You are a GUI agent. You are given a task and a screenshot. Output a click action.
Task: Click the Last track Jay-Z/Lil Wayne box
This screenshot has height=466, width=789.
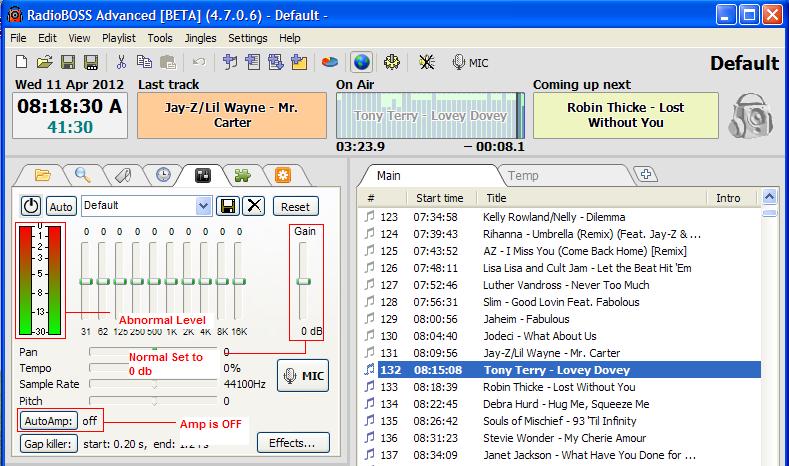tap(232, 115)
